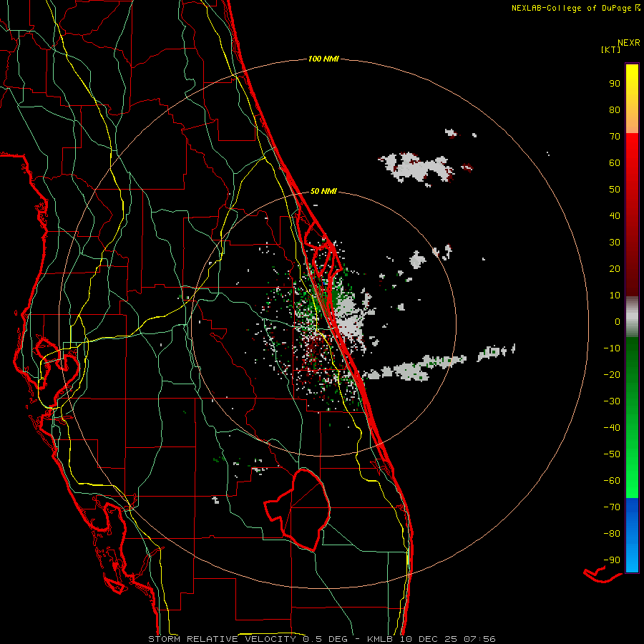This screenshot has height=644, width=644.
Task: Click the 30 value on velocity scale
Action: [615, 243]
